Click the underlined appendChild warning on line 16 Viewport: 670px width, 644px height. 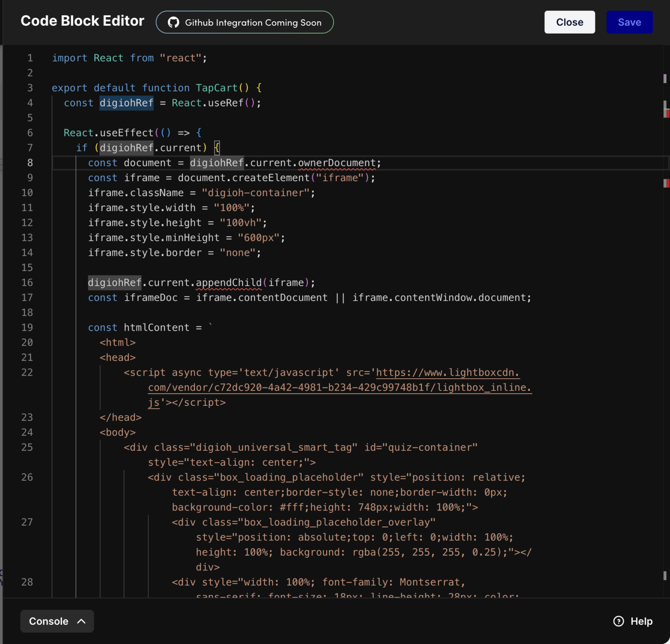point(229,283)
